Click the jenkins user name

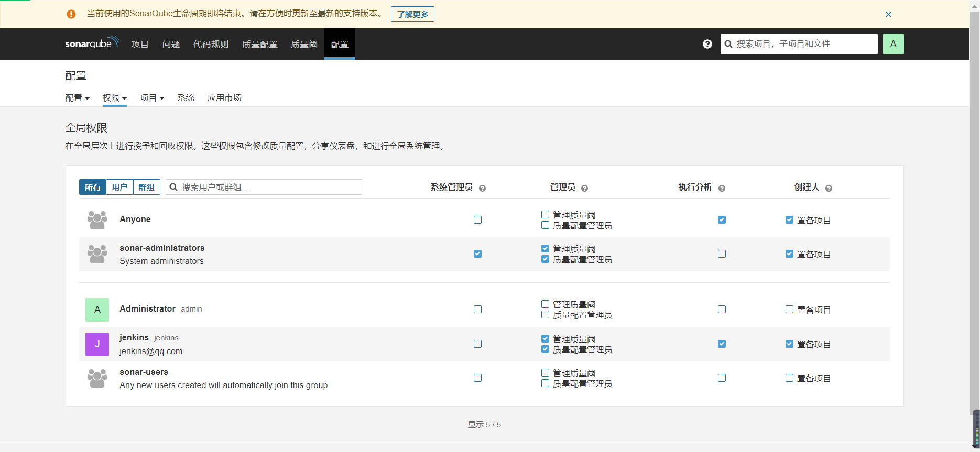pos(134,337)
